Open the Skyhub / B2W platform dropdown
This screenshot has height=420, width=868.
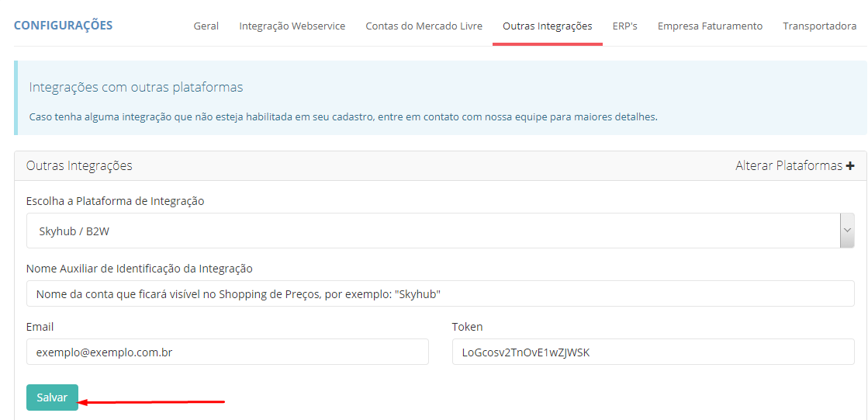[441, 231]
